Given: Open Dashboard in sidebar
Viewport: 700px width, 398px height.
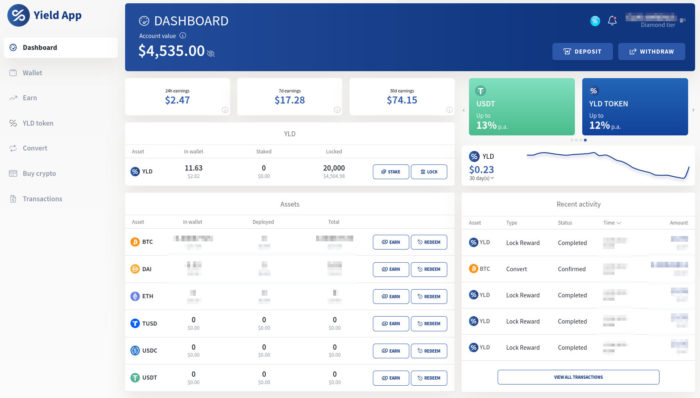Looking at the screenshot, I should click(x=61, y=48).
